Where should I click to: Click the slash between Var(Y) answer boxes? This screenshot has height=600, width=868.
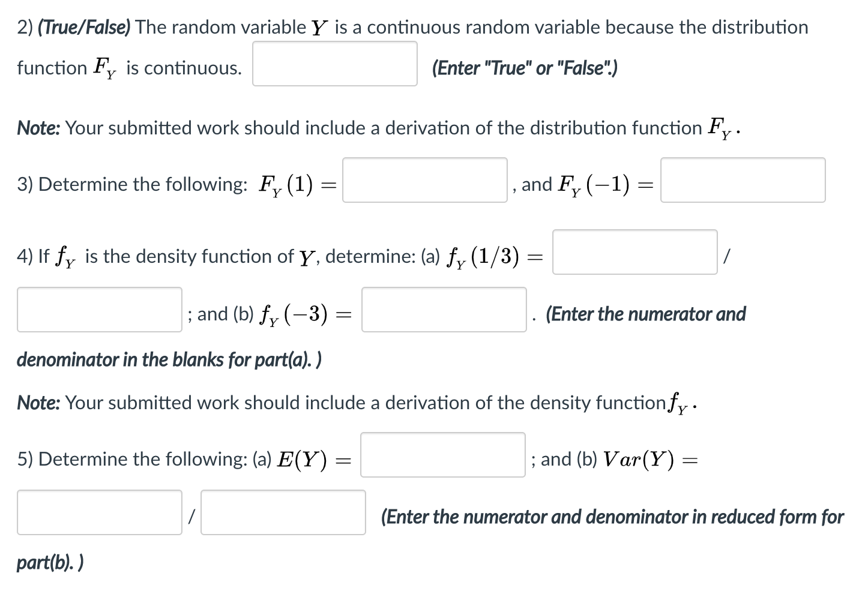[x=192, y=513]
